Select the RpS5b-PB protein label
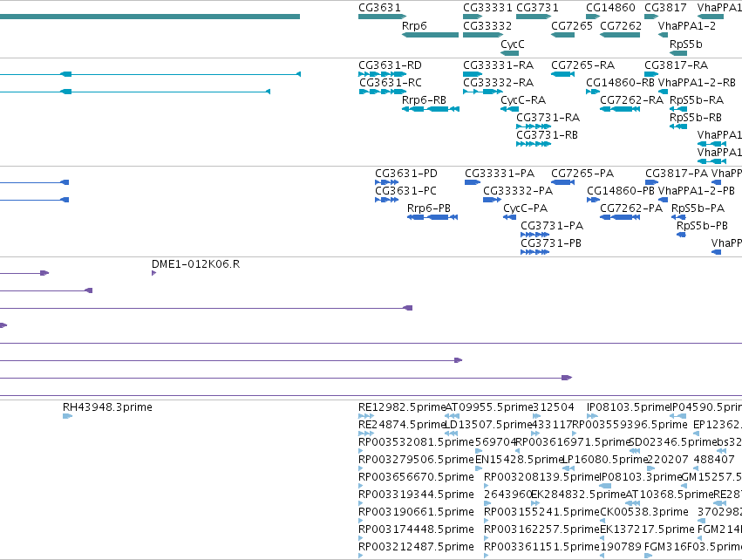Viewport: 742px width, 560px height. point(702,226)
